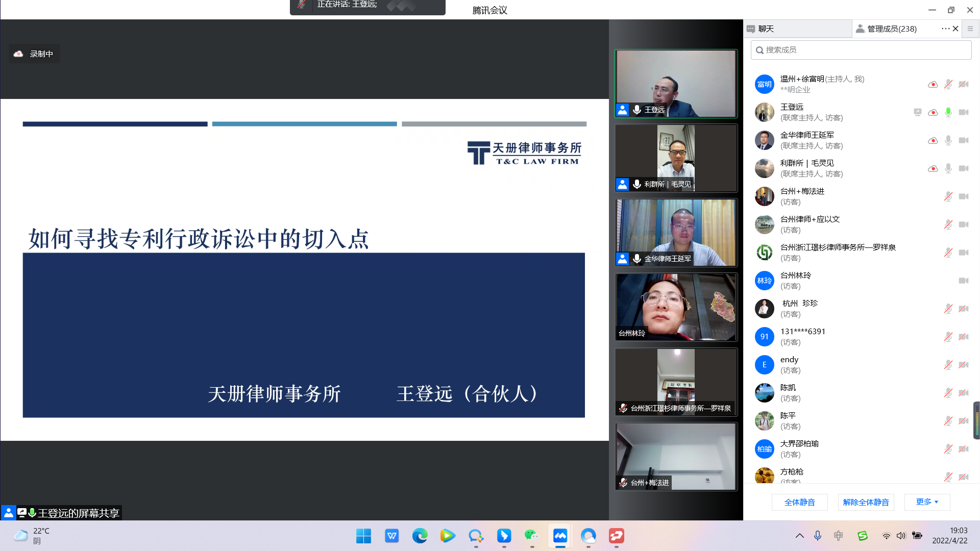Screen dimensions: 980x551
Task: Open the three-dots options on members tab
Action: [x=945, y=29]
